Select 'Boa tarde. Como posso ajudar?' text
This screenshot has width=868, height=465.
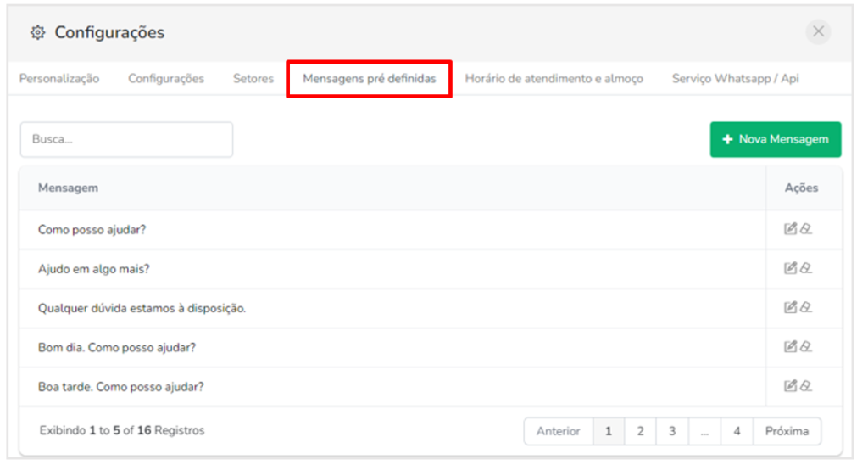click(x=120, y=387)
